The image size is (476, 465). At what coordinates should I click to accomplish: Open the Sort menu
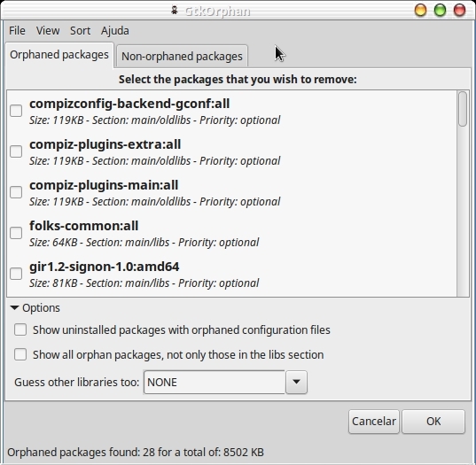[x=80, y=31]
